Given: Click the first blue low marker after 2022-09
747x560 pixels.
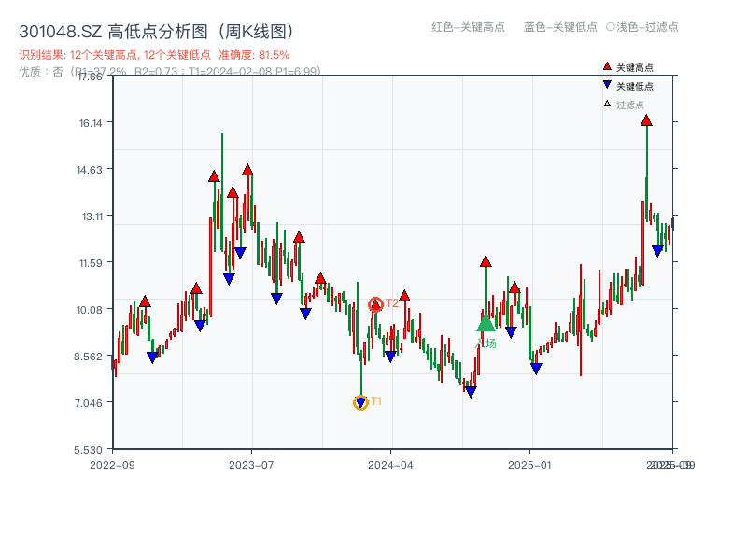Looking at the screenshot, I should coord(152,357).
